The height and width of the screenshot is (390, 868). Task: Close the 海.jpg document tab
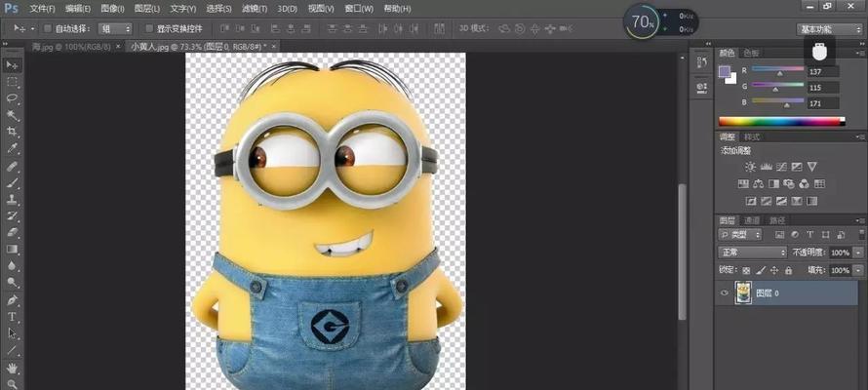(x=118, y=47)
